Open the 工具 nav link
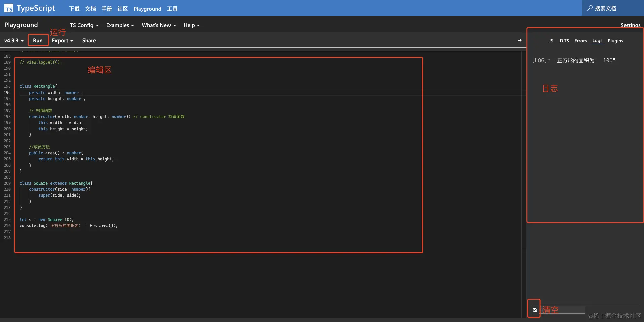 (172, 9)
